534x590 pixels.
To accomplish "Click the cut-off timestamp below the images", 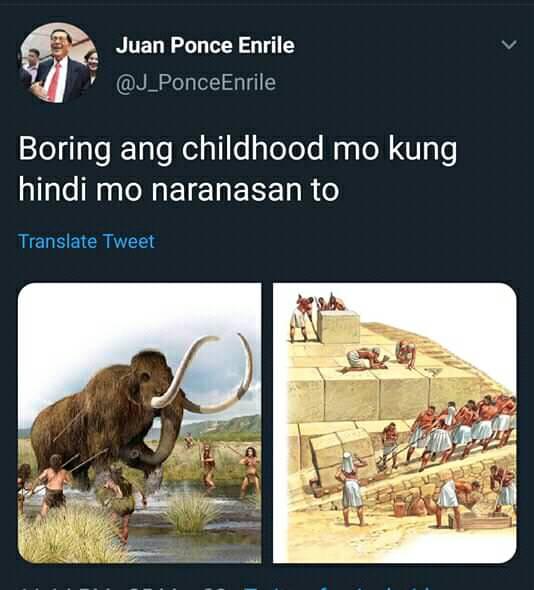I will pos(120,587).
